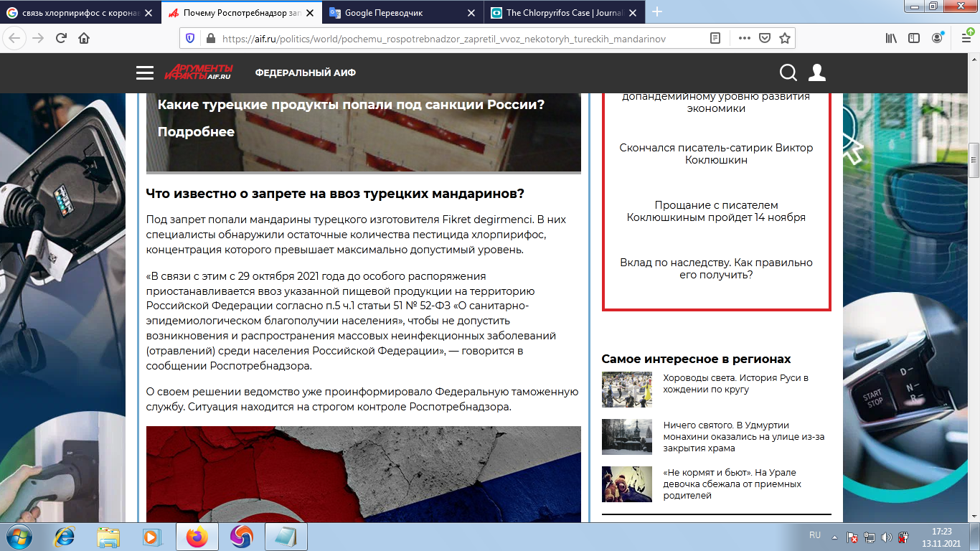980x551 pixels.
Task: Bookmark this page with the star icon
Action: [x=785, y=38]
